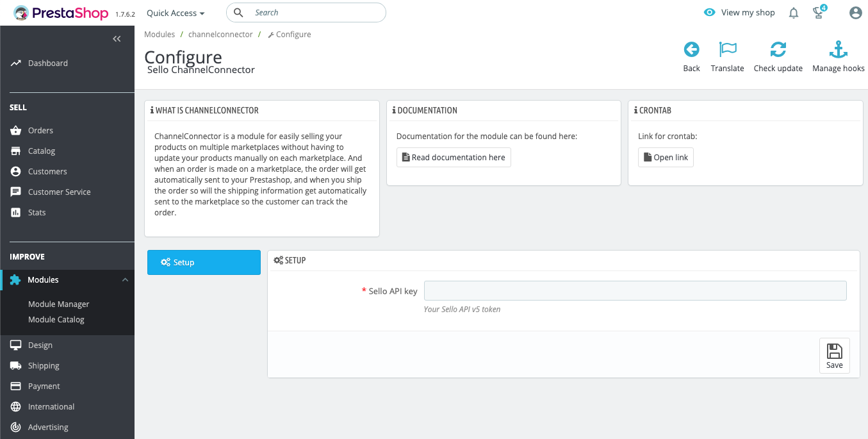Viewport: 868px width, 439px height.
Task: Click the eye icon beside View my shop
Action: (x=709, y=12)
